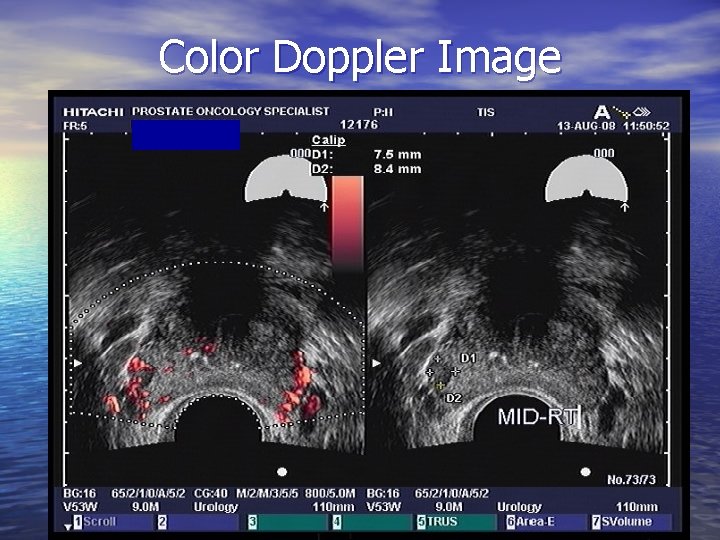The image size is (720, 540).
Task: Click the FR:5 frame rate label
Action: [75, 126]
